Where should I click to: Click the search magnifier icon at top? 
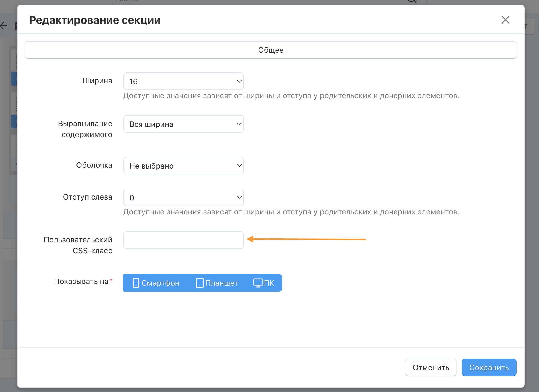pos(412,1)
